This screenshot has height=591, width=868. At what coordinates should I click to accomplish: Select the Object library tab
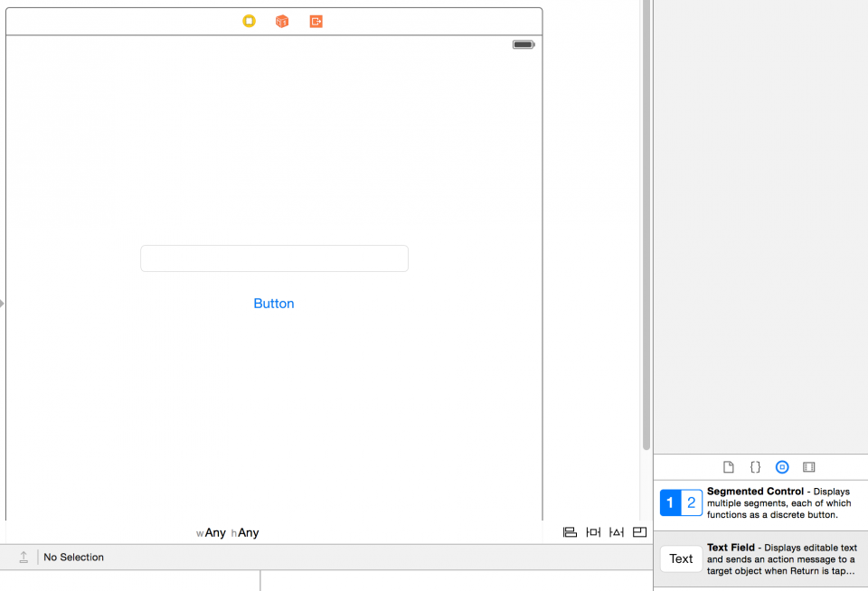click(x=781, y=466)
